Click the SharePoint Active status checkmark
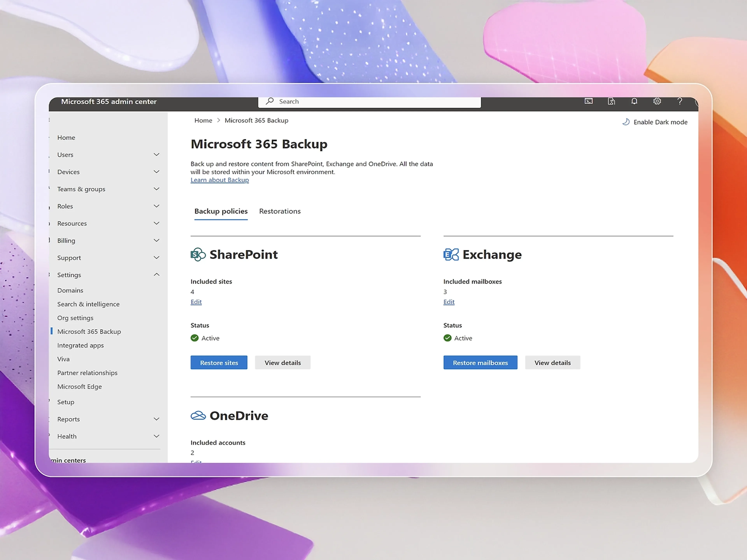Image resolution: width=747 pixels, height=560 pixels. click(195, 338)
